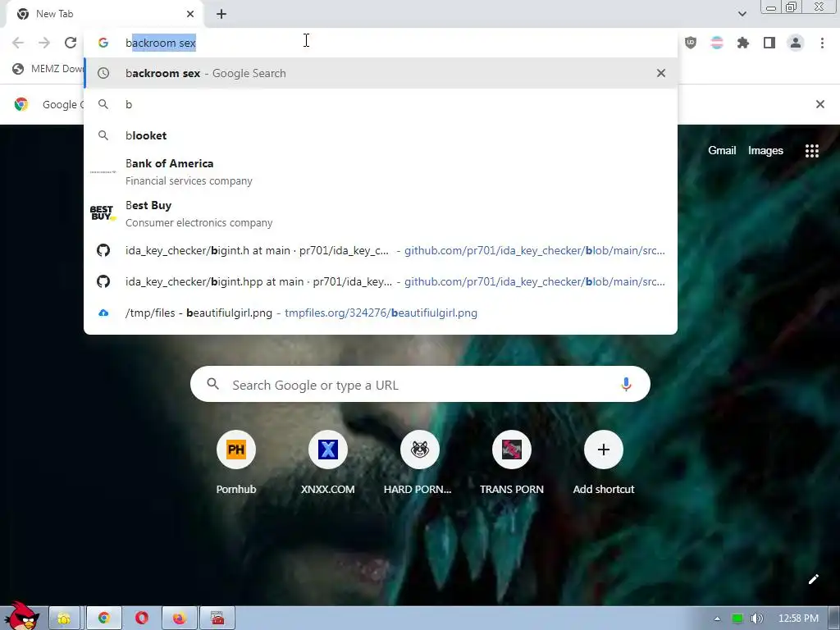
Task: Remove the history suggestion with X
Action: (661, 73)
